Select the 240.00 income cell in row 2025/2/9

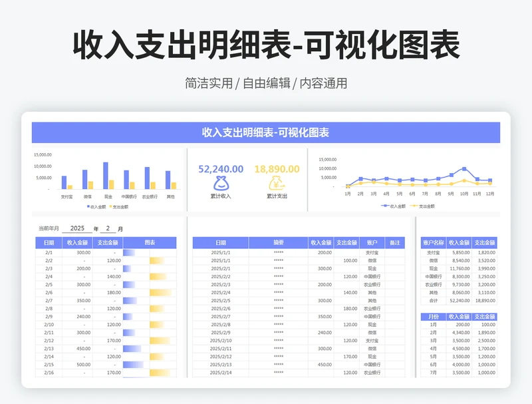tap(321, 333)
